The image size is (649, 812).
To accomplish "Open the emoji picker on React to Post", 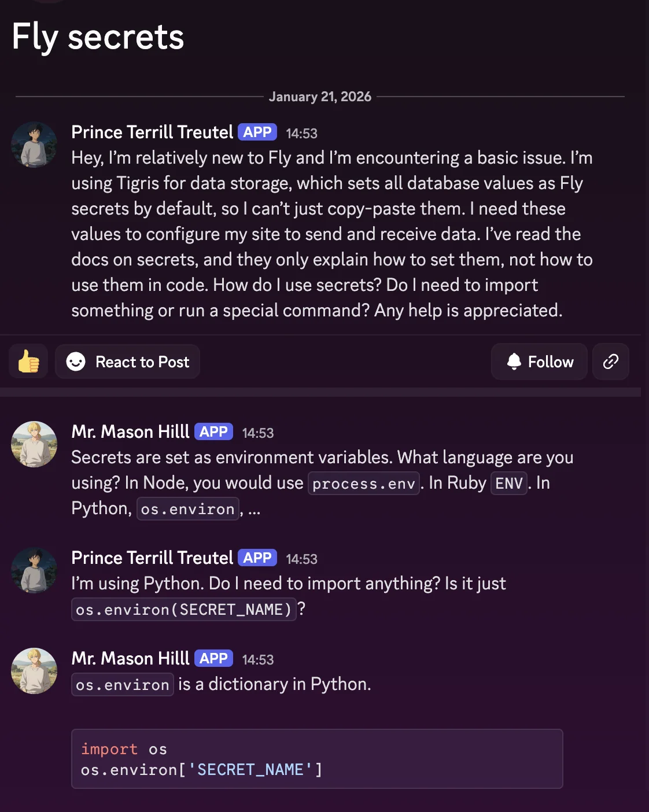I will (77, 361).
